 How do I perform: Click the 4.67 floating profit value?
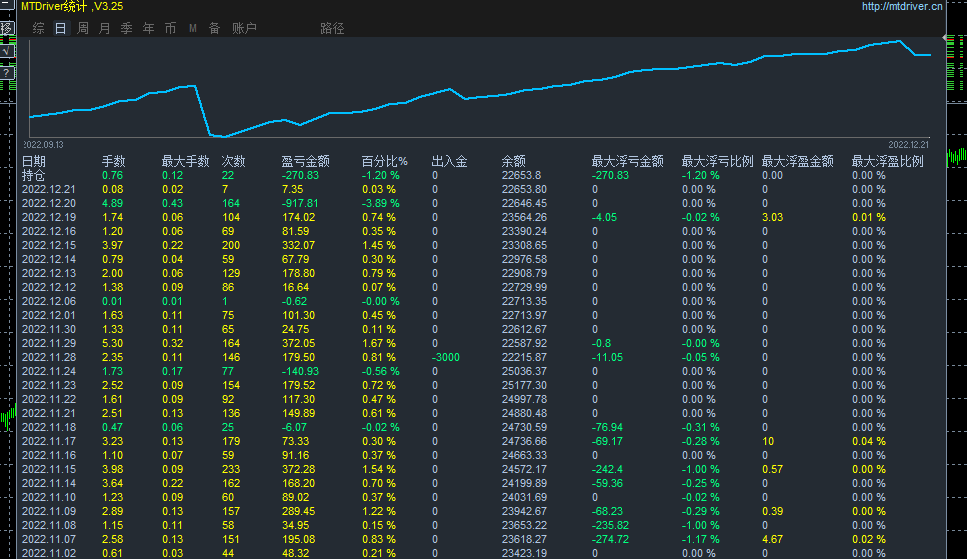pyautogui.click(x=773, y=539)
